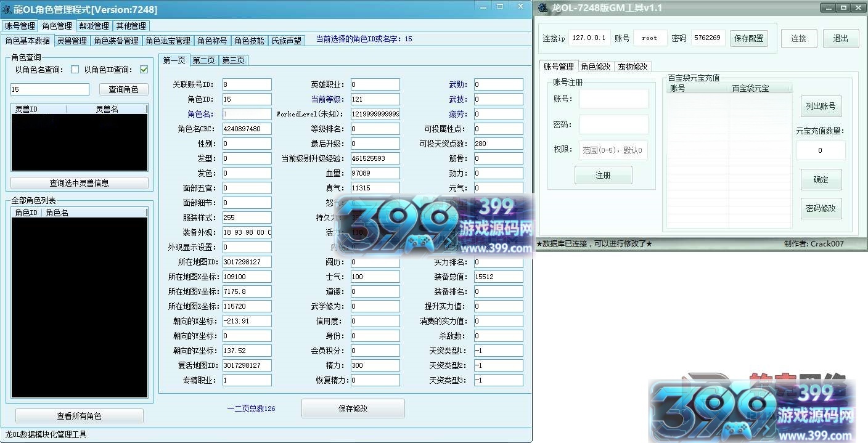
Task: Go to the 第三页 page tab
Action: coord(233,60)
